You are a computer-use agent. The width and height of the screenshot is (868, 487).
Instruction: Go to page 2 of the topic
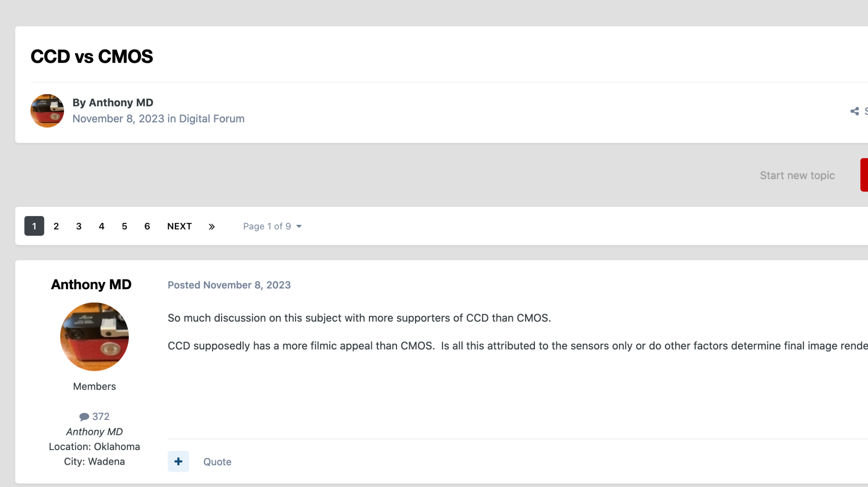pyautogui.click(x=56, y=226)
